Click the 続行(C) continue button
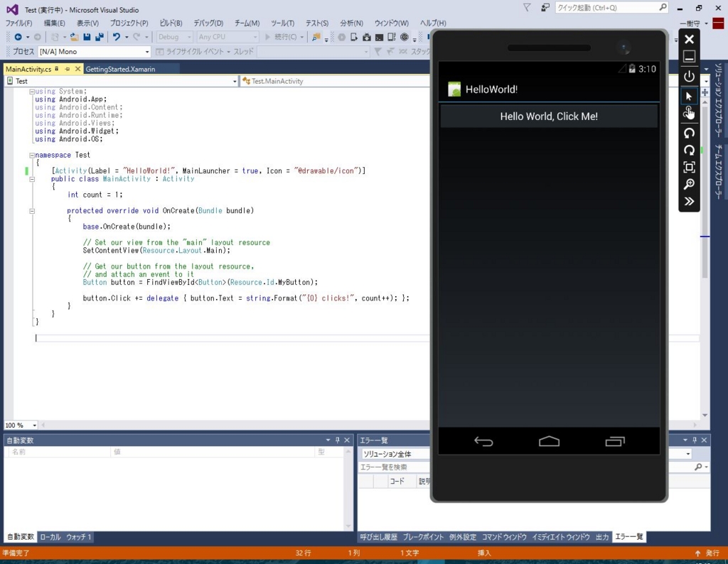 282,37
